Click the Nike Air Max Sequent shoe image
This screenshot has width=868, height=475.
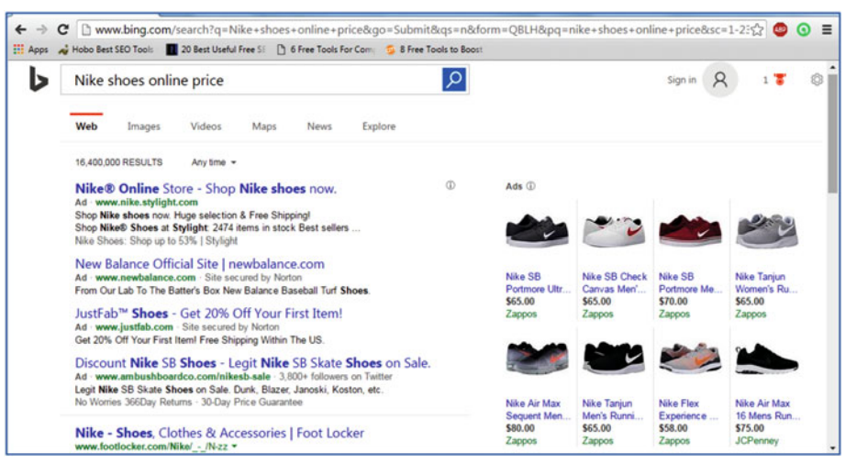tap(537, 358)
